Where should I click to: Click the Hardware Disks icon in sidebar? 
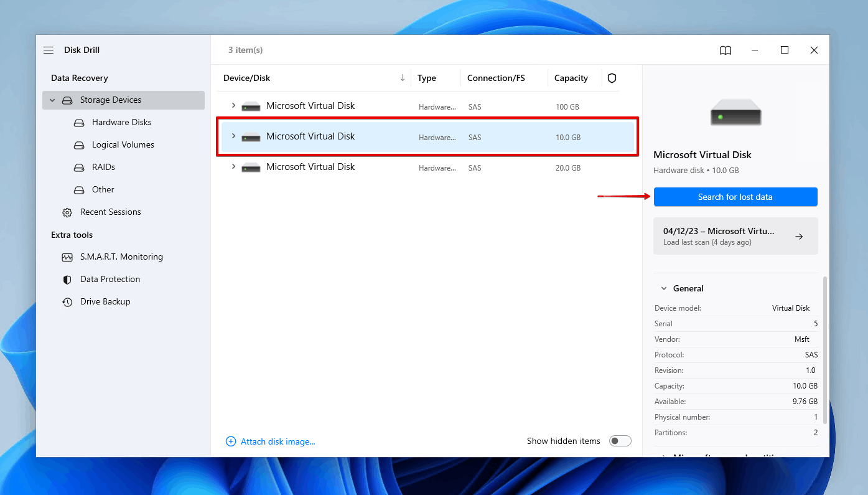79,123
